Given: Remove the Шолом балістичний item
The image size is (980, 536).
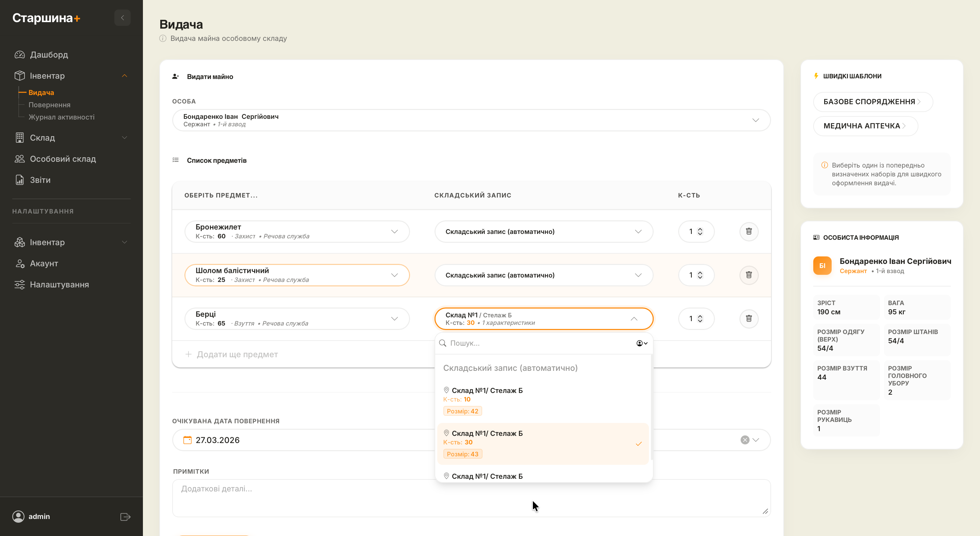Looking at the screenshot, I should pyautogui.click(x=748, y=275).
